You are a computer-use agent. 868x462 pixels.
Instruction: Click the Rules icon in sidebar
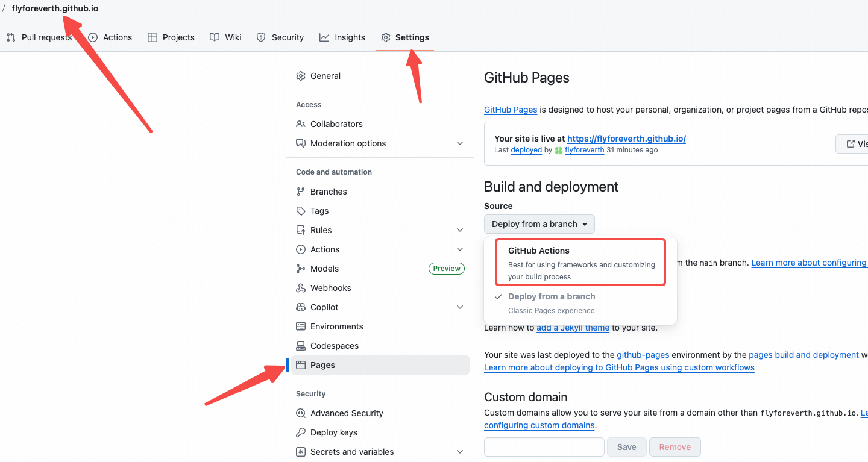[x=301, y=230]
